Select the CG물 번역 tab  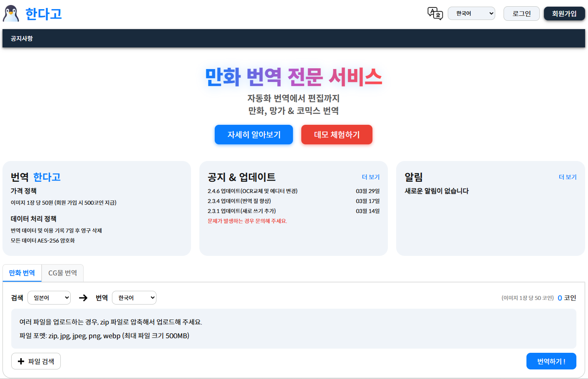pyautogui.click(x=62, y=273)
